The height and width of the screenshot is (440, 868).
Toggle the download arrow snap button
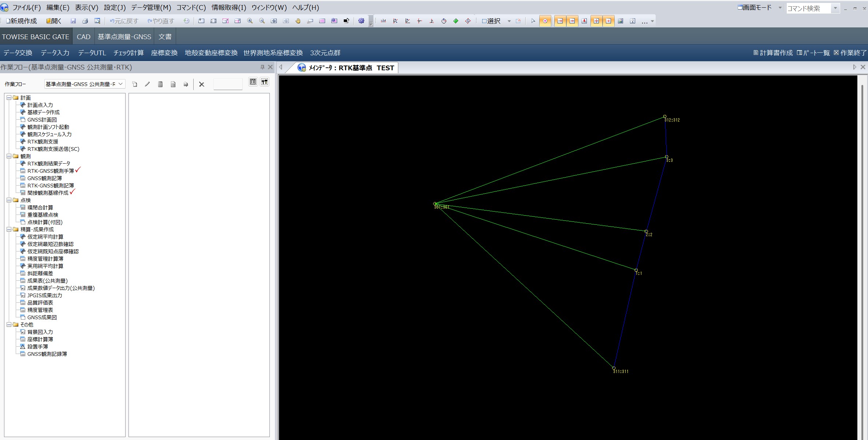pos(584,21)
